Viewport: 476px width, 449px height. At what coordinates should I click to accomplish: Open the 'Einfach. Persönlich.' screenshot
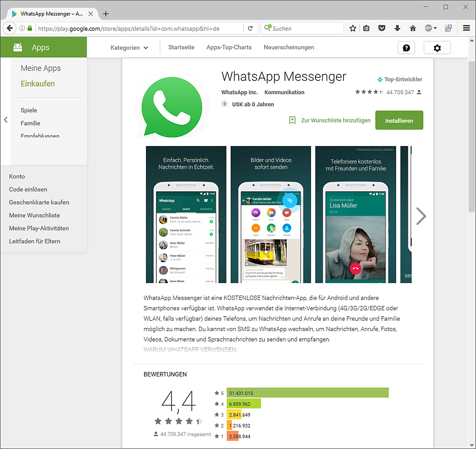click(x=186, y=214)
